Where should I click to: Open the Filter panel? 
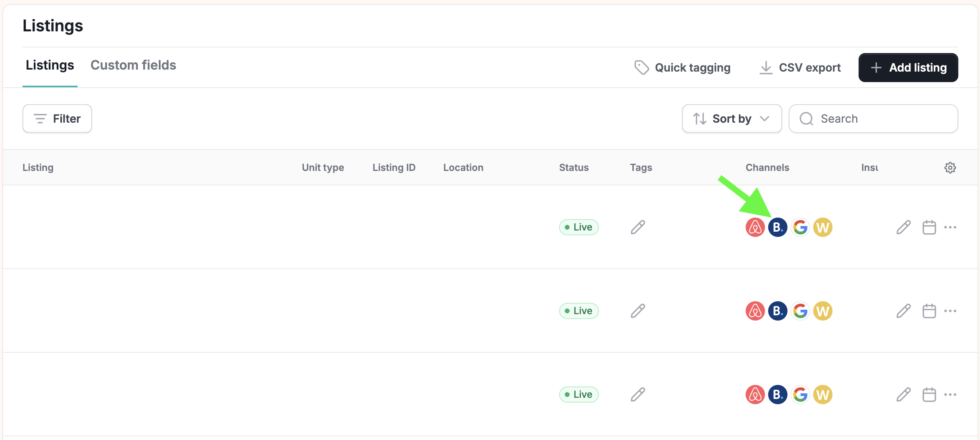(x=57, y=119)
